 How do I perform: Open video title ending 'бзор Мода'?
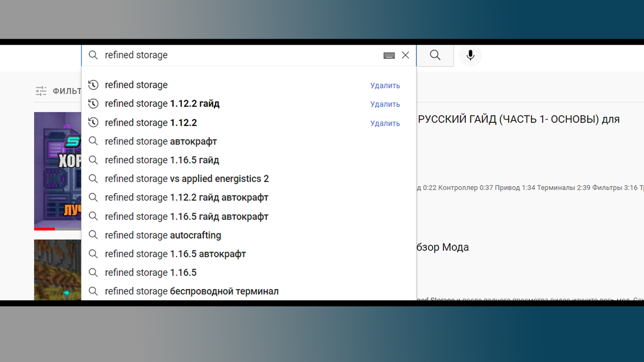[443, 247]
